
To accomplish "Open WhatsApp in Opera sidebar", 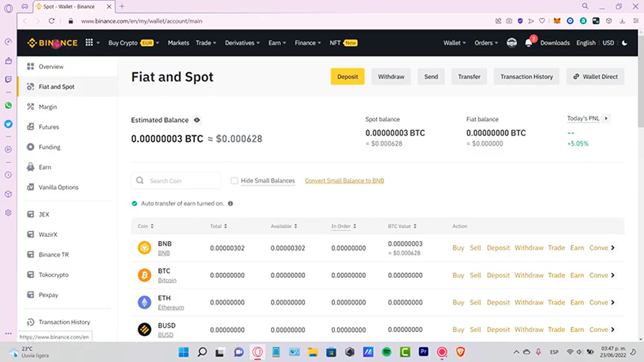I will coord(8,105).
